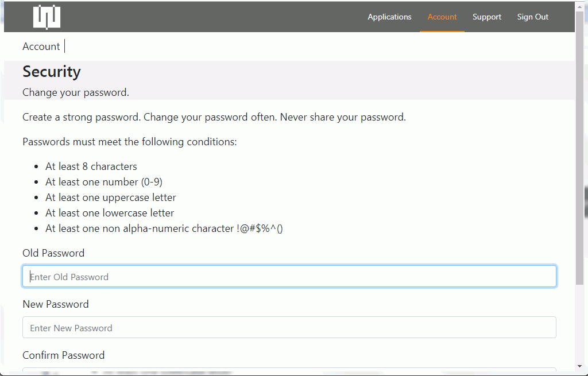The image size is (588, 376).
Task: Click 'At least one uppercase letter' bullet
Action: (111, 197)
